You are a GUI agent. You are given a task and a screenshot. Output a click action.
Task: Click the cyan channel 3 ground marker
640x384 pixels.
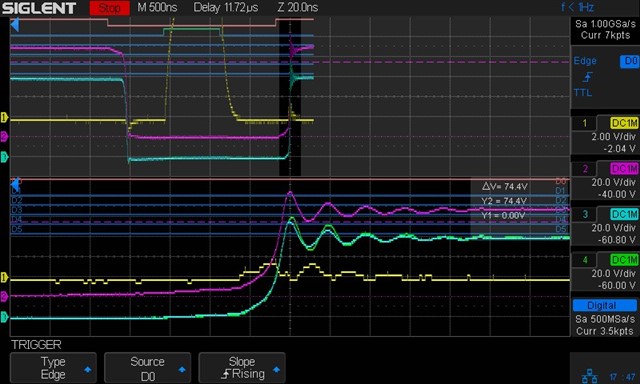click(x=4, y=157)
